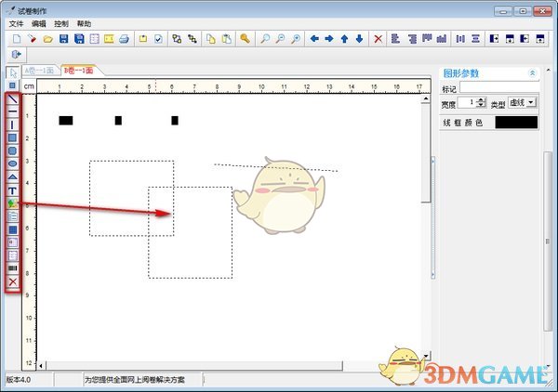
Task: Select the diagonal line tool
Action: point(12,98)
